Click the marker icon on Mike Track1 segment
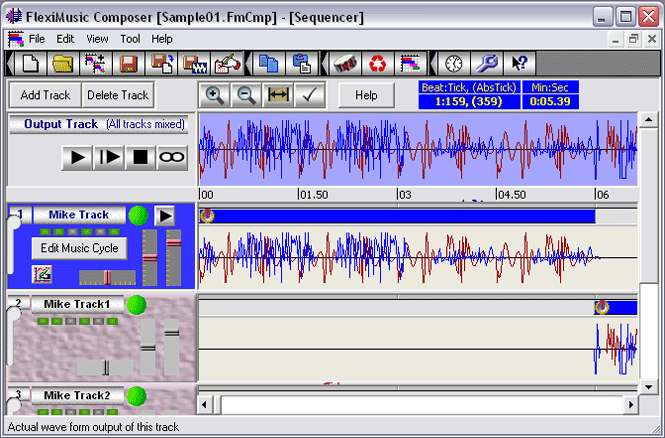This screenshot has width=665, height=438. pos(602,307)
